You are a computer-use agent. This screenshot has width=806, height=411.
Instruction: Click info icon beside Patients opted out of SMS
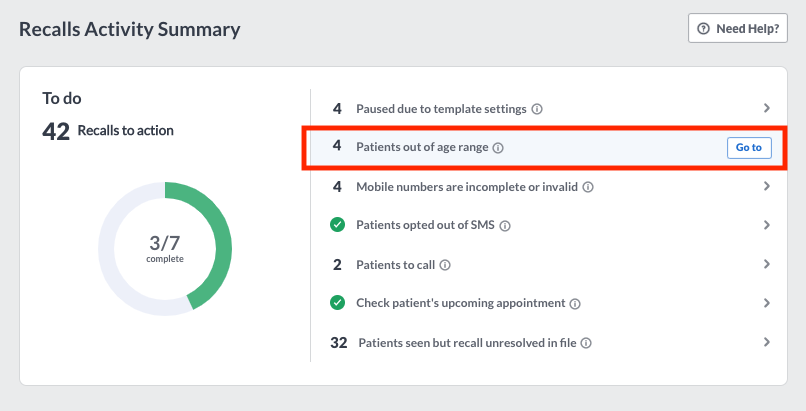(505, 226)
